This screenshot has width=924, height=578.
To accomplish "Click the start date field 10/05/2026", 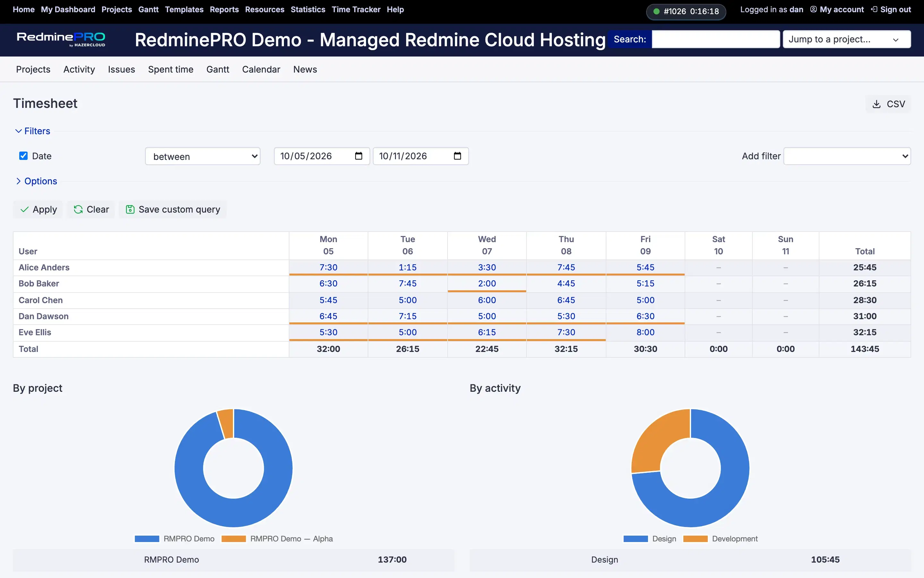I will pyautogui.click(x=322, y=156).
